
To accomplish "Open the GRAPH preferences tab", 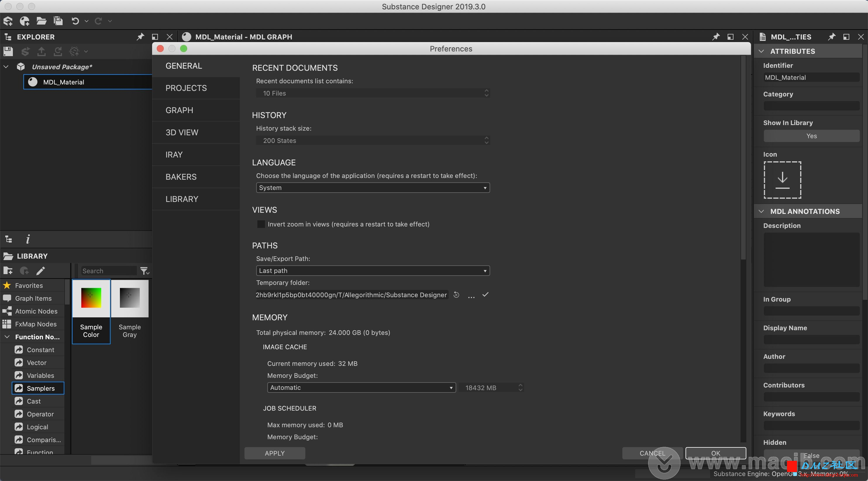I will 196,110.
